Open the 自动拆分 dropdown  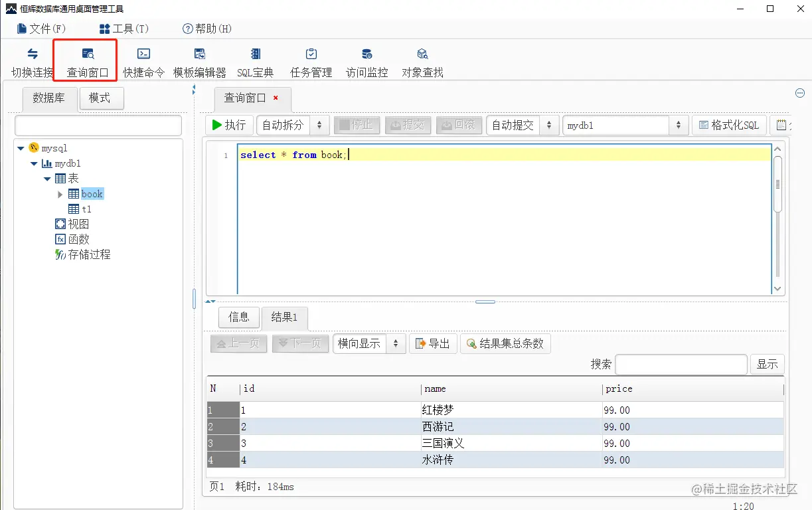[293, 125]
